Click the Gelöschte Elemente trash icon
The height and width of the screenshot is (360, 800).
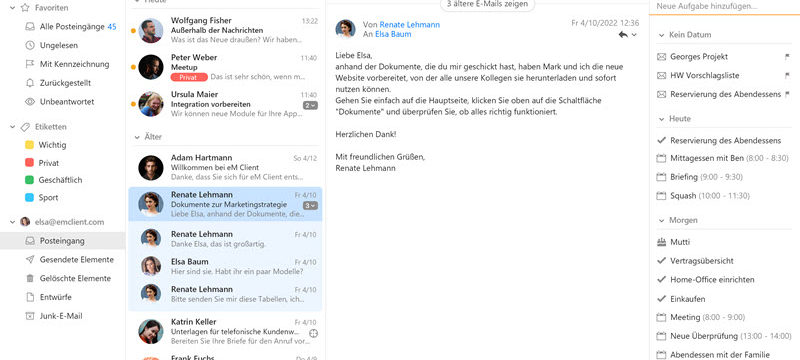pos(30,278)
